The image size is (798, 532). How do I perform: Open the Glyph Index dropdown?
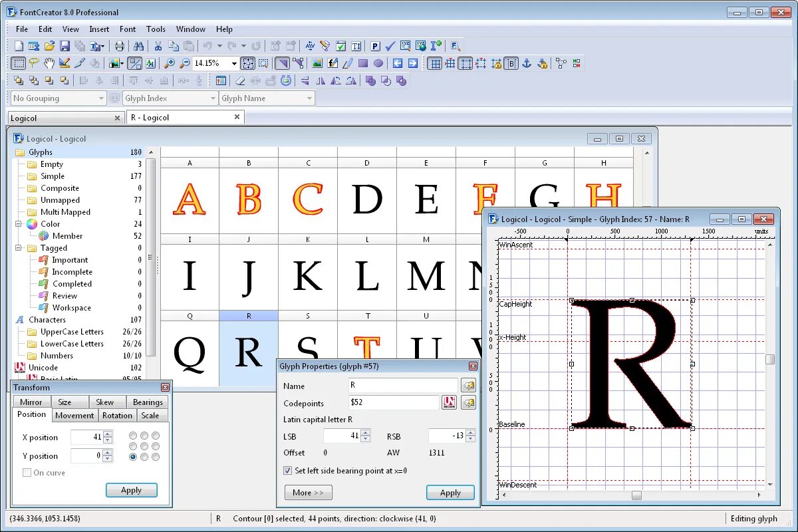point(213,98)
